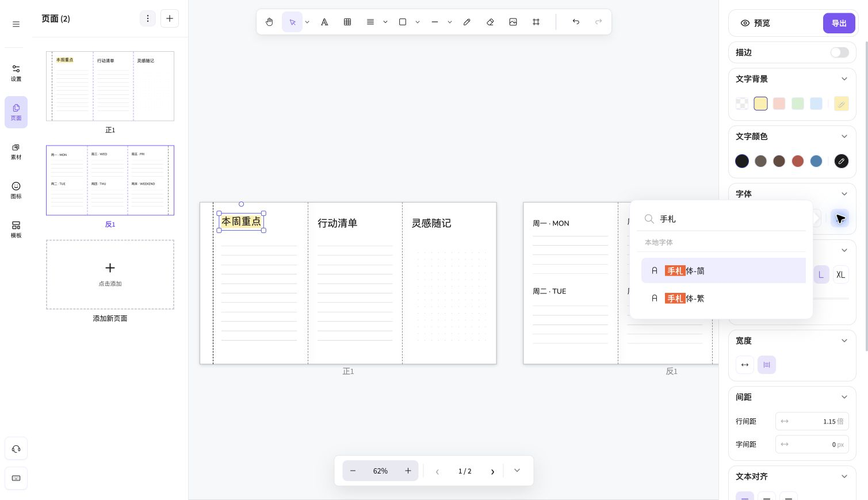Select the 正1 page thumbnail
Screen dimensions: 868x500
tap(110, 86)
